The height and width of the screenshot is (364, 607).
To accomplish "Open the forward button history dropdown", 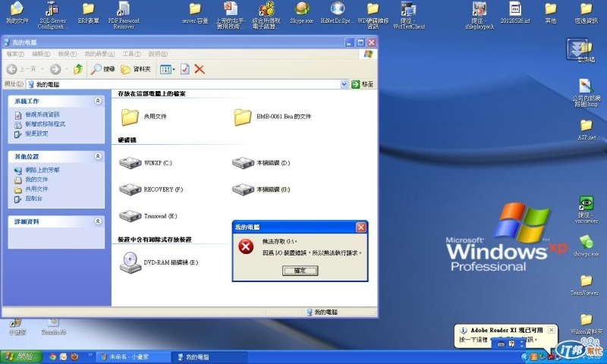I will (x=66, y=70).
